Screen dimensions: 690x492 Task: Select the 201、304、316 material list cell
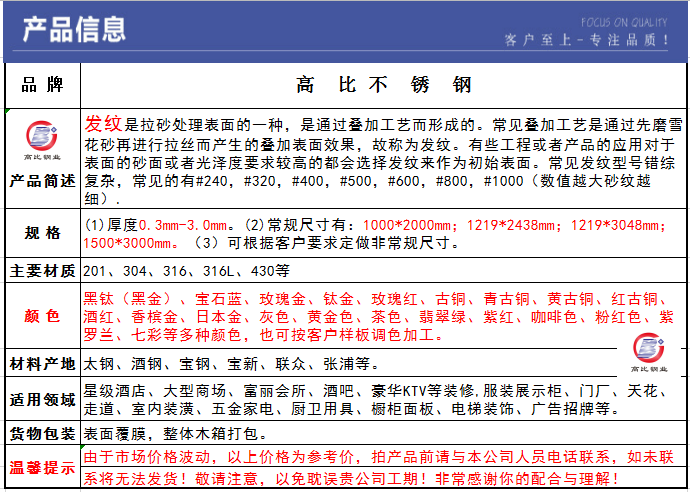(x=383, y=271)
